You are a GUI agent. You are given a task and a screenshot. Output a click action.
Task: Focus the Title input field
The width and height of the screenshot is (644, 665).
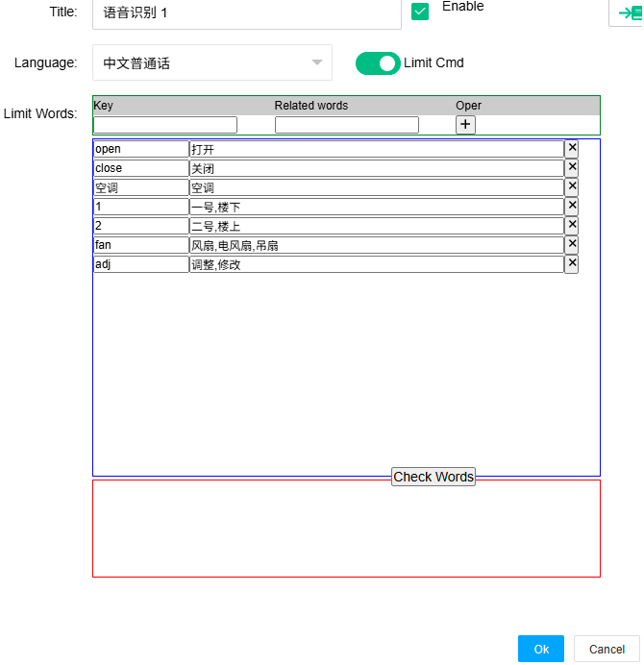click(x=247, y=13)
